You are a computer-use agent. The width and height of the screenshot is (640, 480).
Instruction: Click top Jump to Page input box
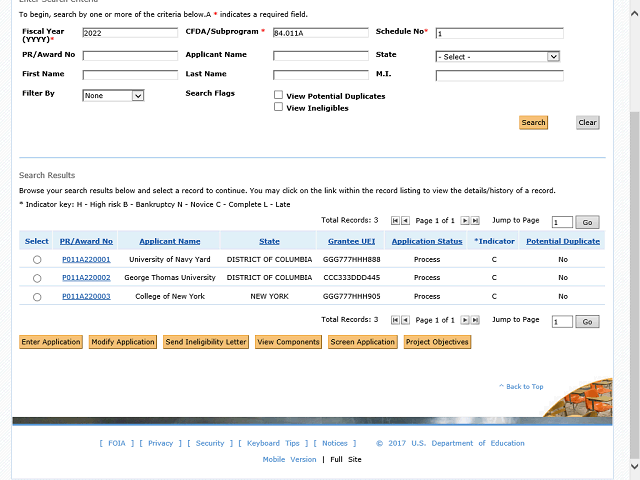point(562,222)
